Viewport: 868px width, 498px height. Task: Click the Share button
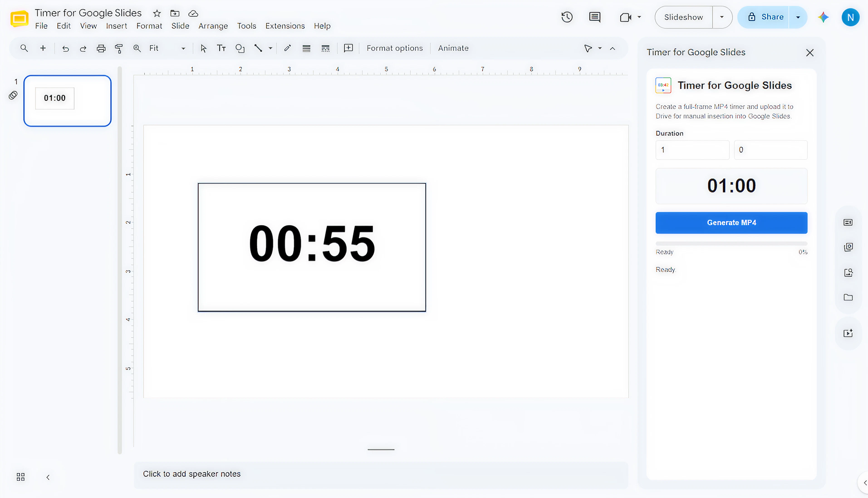tap(765, 17)
